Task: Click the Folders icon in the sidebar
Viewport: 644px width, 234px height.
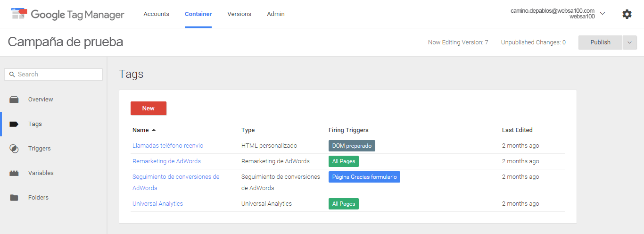Action: pyautogui.click(x=14, y=198)
